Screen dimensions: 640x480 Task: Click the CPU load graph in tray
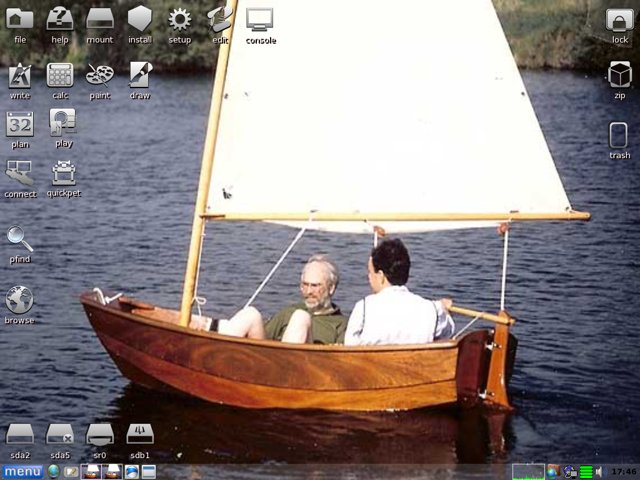(528, 472)
